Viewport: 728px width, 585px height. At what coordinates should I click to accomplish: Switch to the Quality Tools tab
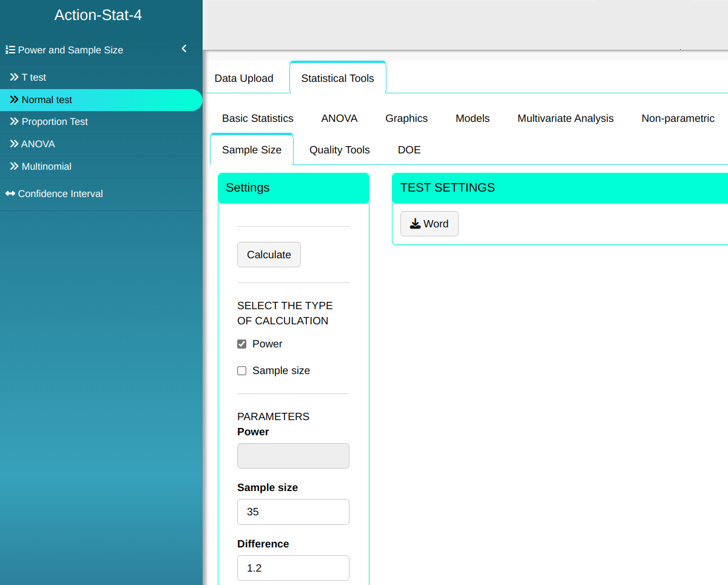point(339,150)
